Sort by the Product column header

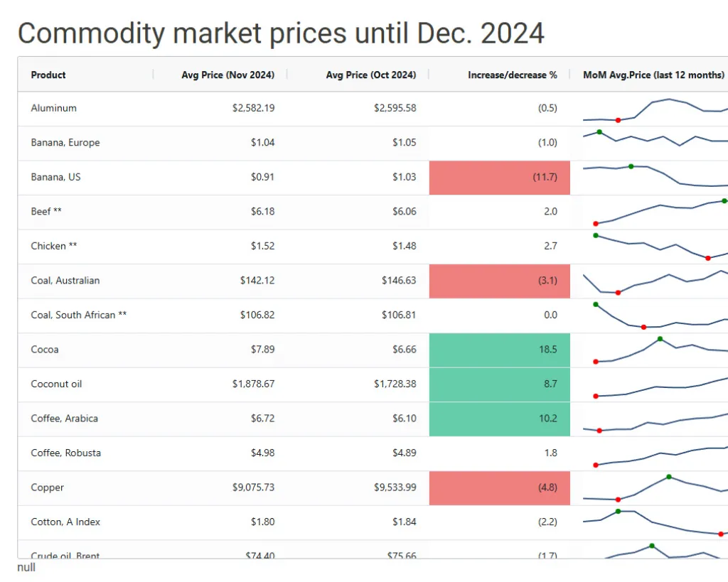(x=48, y=75)
